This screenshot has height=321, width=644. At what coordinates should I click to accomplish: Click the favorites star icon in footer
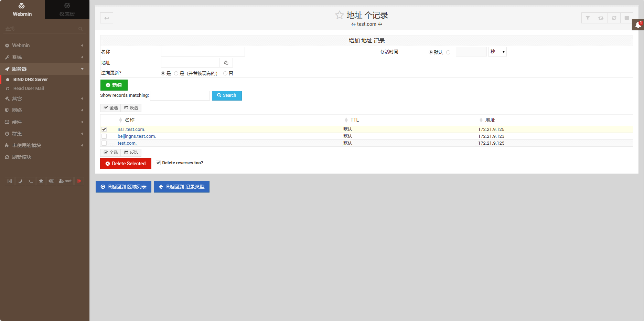pos(41,181)
